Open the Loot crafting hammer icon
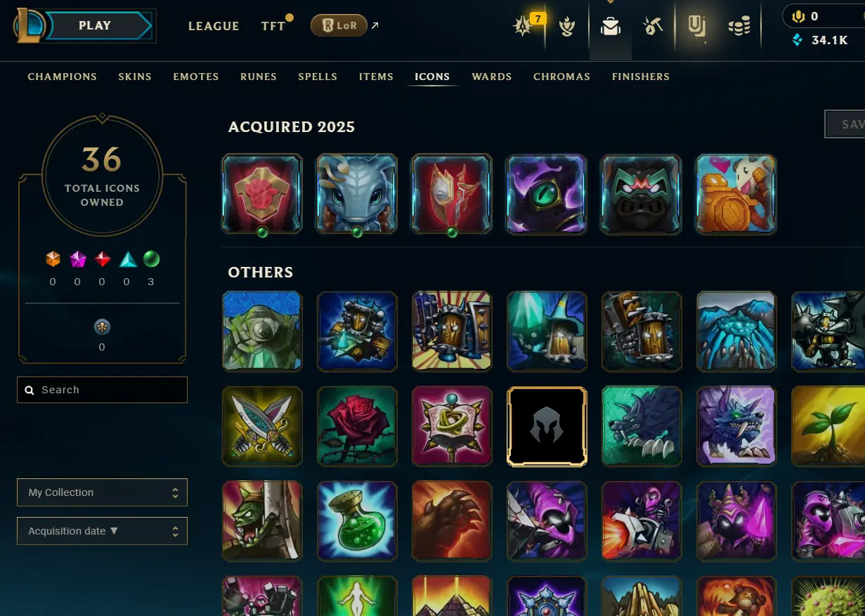 coord(653,27)
